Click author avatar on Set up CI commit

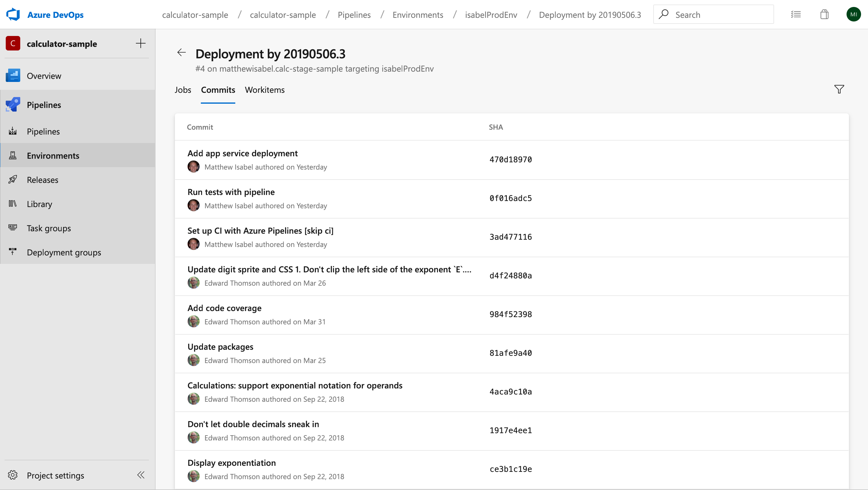[193, 244]
